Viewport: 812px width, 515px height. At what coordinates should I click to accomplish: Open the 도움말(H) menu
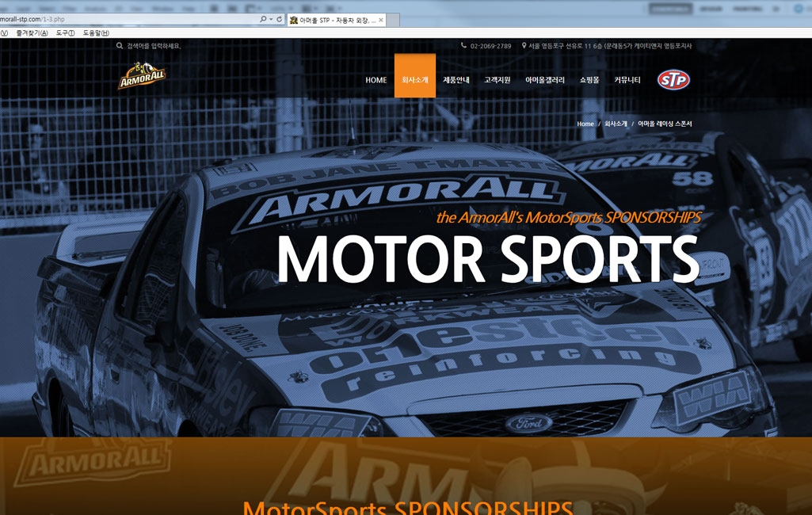pyautogui.click(x=96, y=33)
